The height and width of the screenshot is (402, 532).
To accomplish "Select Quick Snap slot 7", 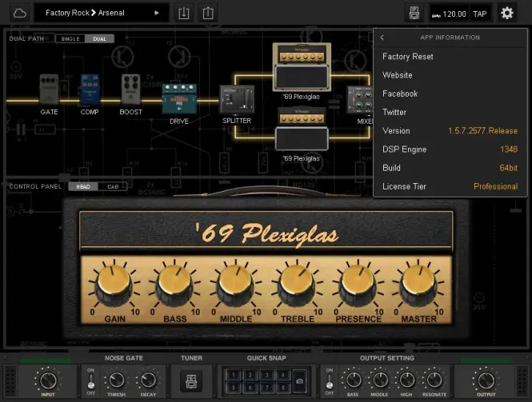I will tap(266, 387).
